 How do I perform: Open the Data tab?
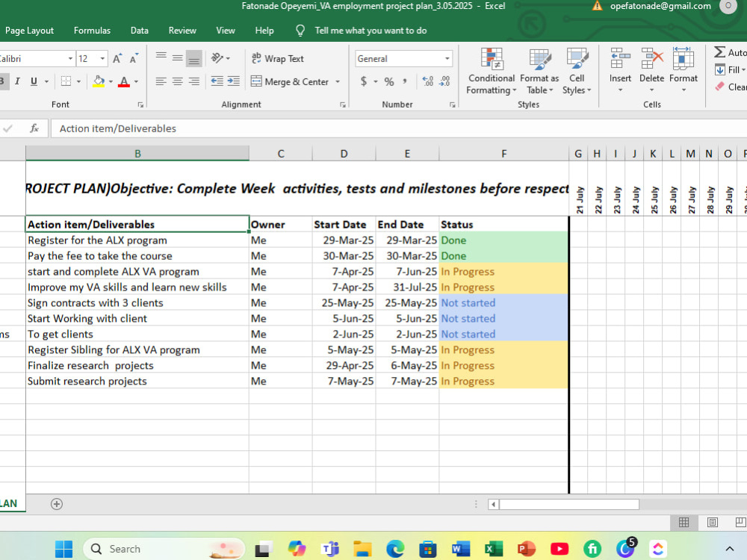[140, 31]
